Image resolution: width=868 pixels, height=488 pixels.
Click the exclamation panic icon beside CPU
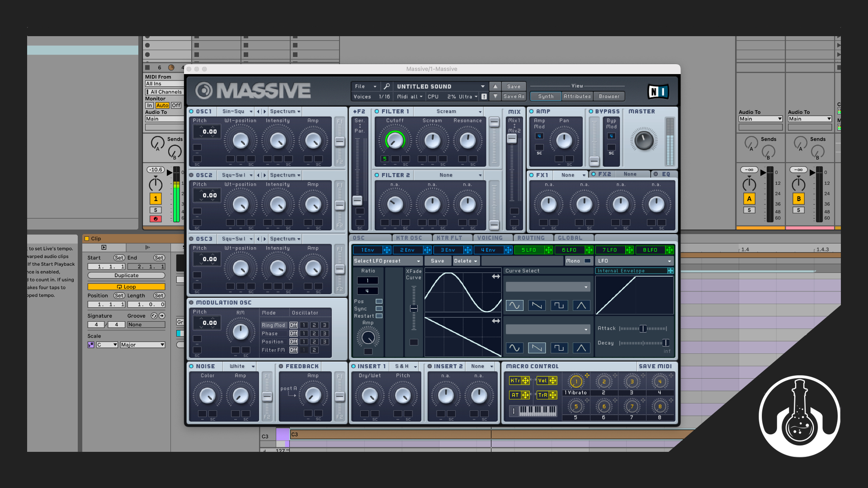pos(484,96)
